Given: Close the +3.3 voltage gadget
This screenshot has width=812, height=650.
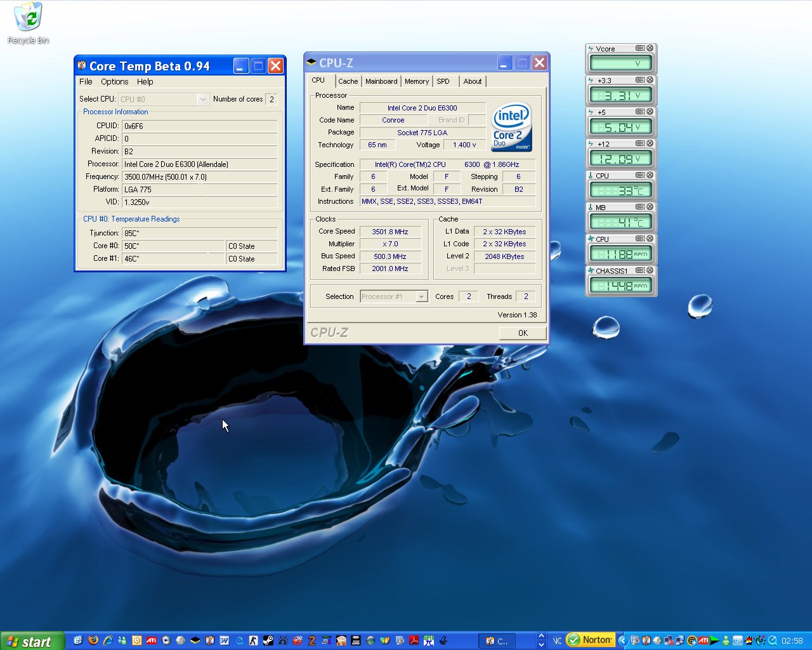Looking at the screenshot, I should [650, 80].
